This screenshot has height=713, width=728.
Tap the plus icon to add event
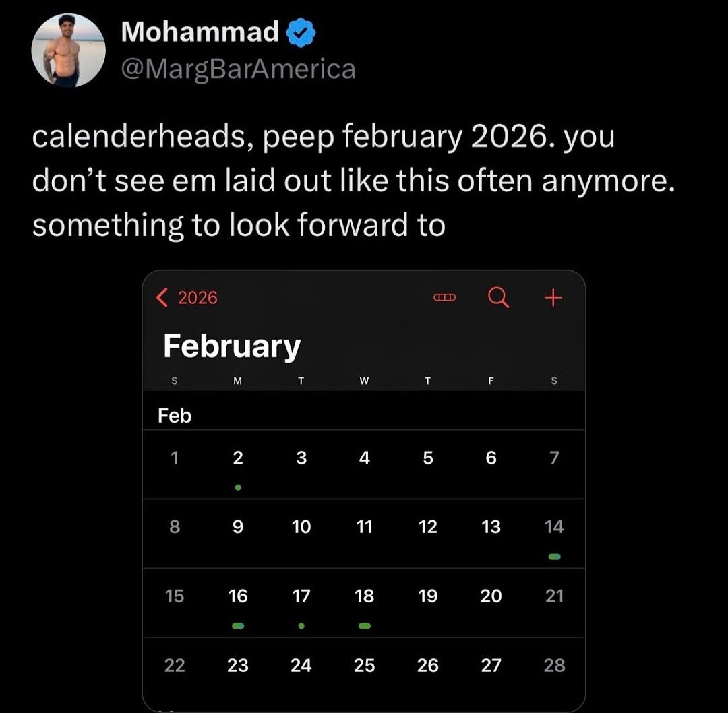click(x=553, y=297)
